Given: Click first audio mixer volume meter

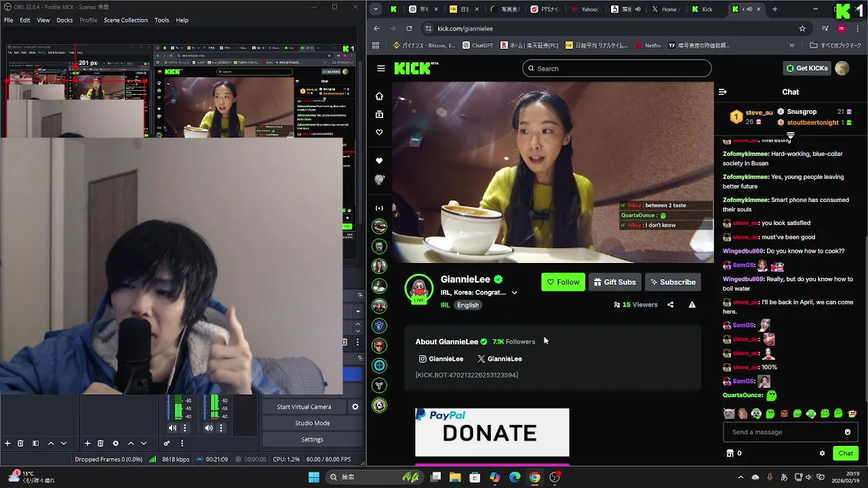Looking at the screenshot, I should pos(178,408).
